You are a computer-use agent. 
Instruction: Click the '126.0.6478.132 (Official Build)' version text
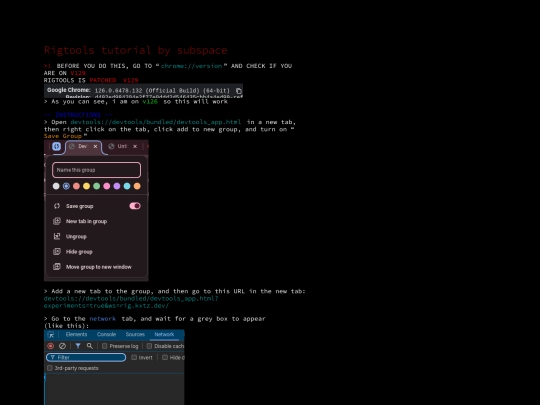coord(162,91)
